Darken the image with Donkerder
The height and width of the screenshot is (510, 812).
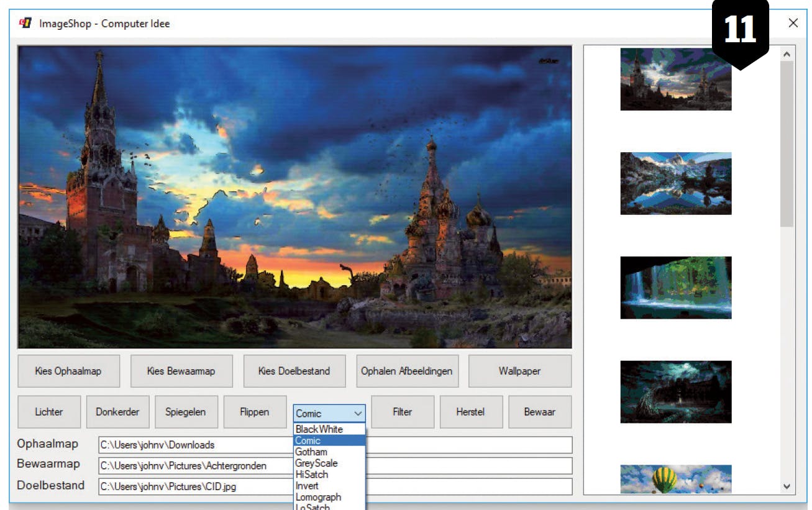117,411
